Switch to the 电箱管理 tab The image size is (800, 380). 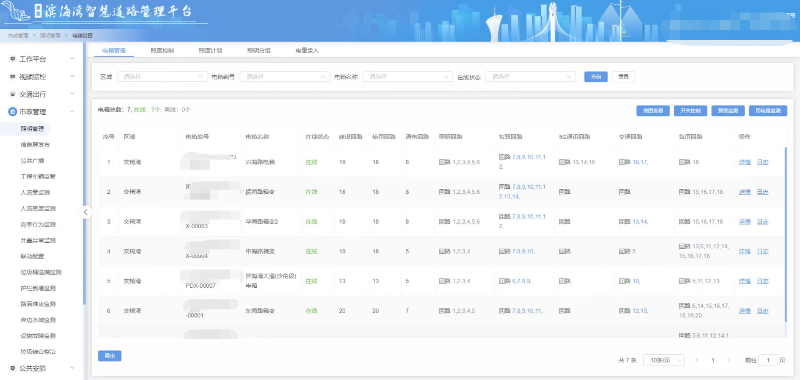[113, 50]
